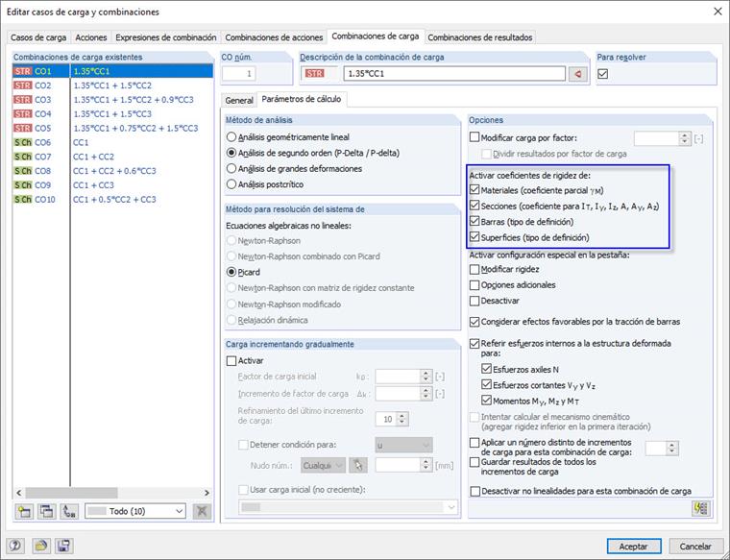
Task: Open the Todo (10) filter dropdown
Action: [135, 511]
